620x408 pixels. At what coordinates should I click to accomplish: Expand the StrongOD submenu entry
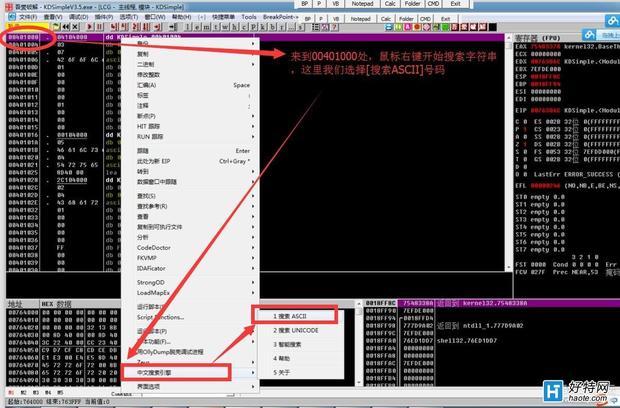(190, 282)
